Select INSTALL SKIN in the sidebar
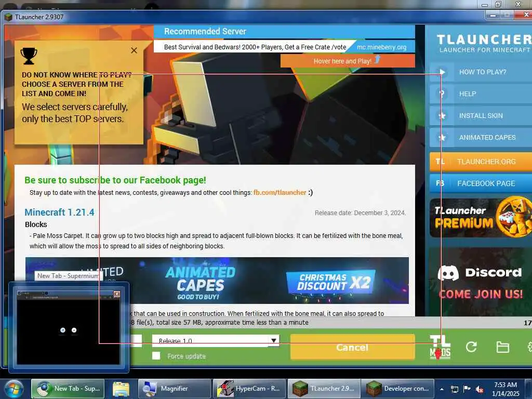The image size is (532, 399). pyautogui.click(x=481, y=116)
